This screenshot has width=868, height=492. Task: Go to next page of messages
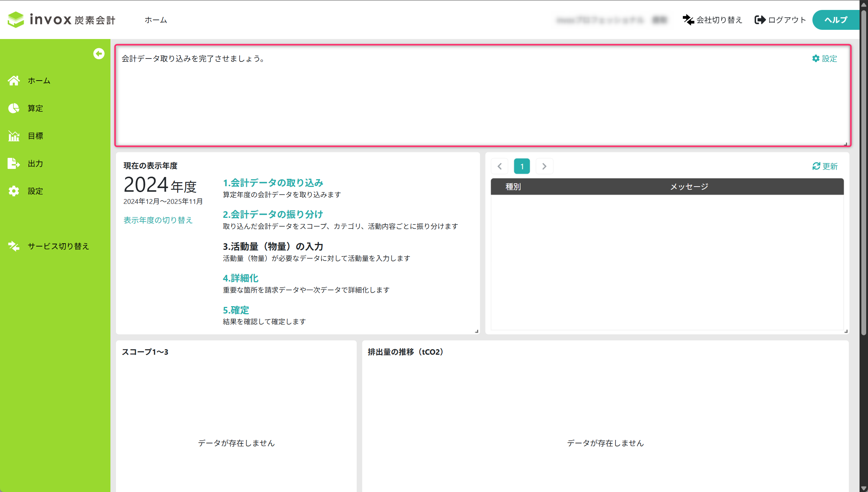tap(544, 166)
